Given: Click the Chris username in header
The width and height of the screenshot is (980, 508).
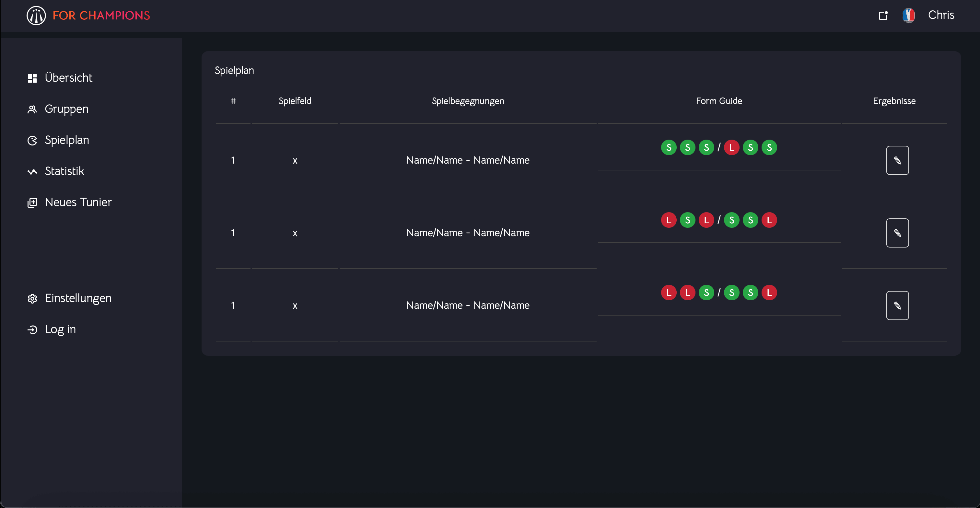Looking at the screenshot, I should pyautogui.click(x=941, y=15).
